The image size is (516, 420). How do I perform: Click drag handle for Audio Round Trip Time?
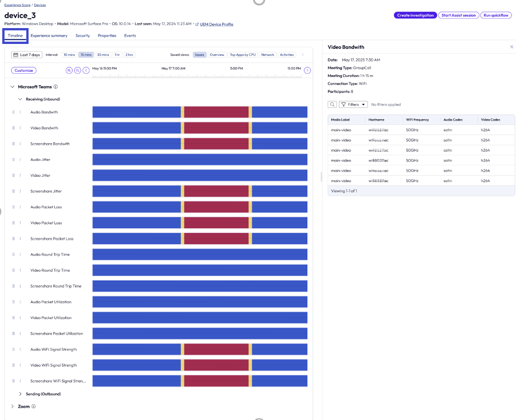14,255
